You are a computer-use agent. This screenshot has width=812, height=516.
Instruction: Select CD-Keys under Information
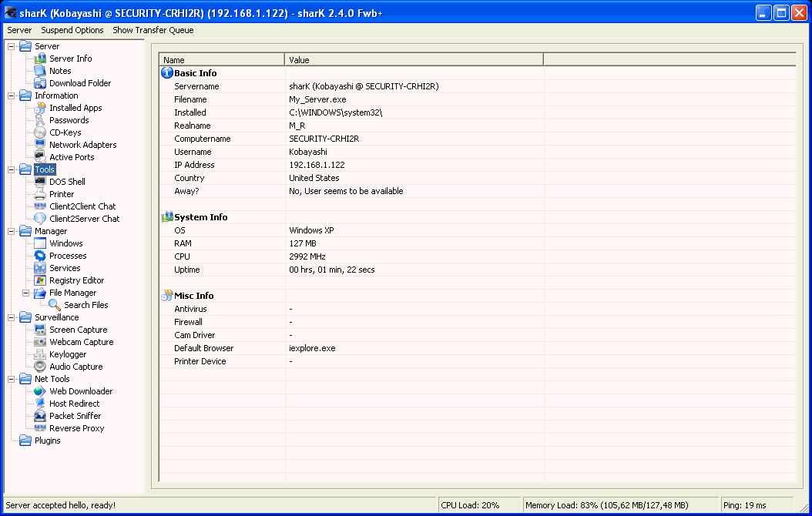[65, 132]
